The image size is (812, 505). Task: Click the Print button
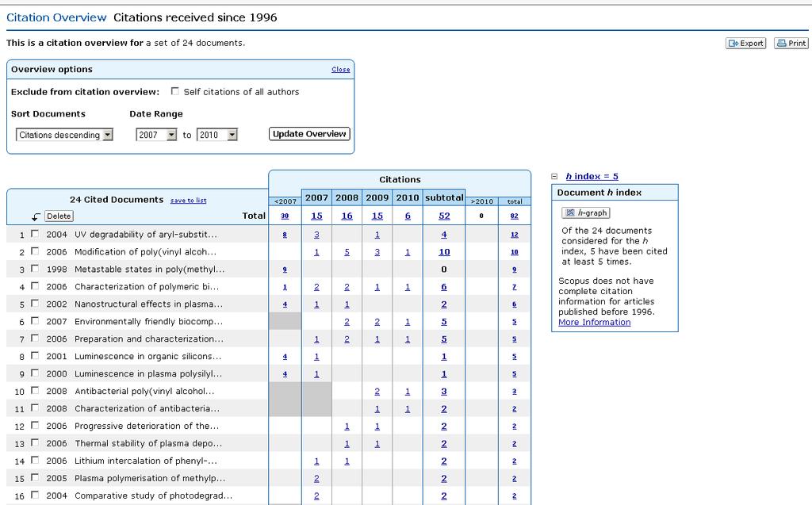pyautogui.click(x=791, y=44)
